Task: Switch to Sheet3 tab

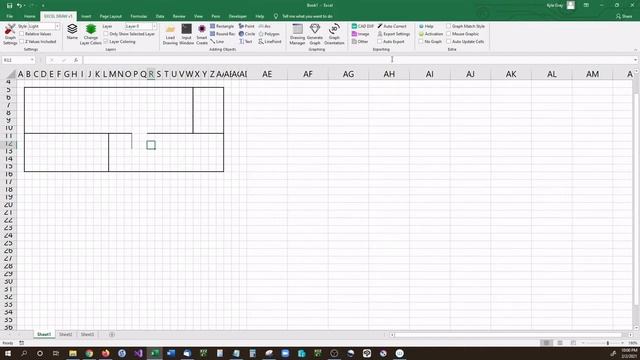Action: click(x=87, y=334)
